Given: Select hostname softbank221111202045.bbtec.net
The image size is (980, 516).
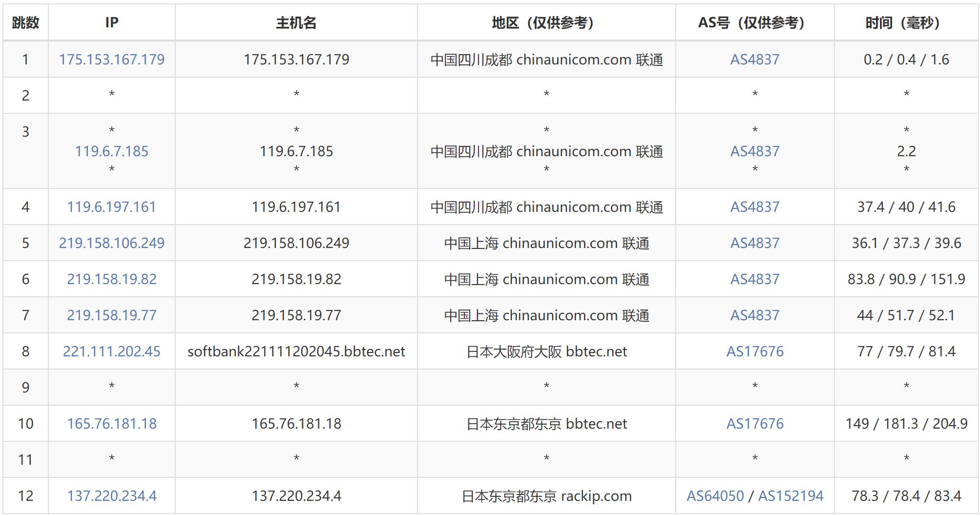Looking at the screenshot, I should 296,351.
